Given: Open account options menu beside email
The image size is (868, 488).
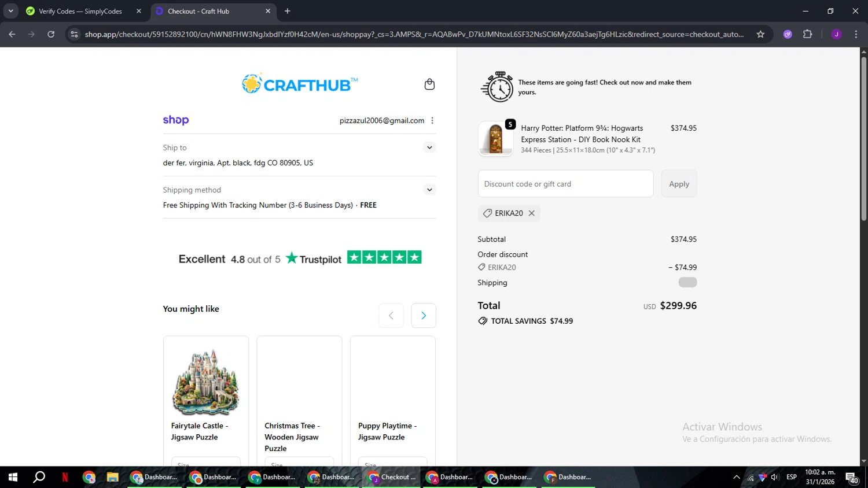Looking at the screenshot, I should pos(432,121).
